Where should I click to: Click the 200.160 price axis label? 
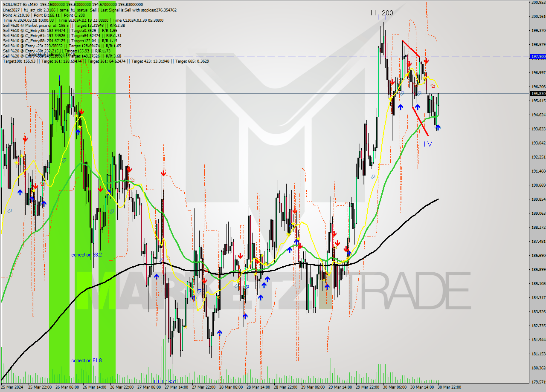(x=538, y=16)
